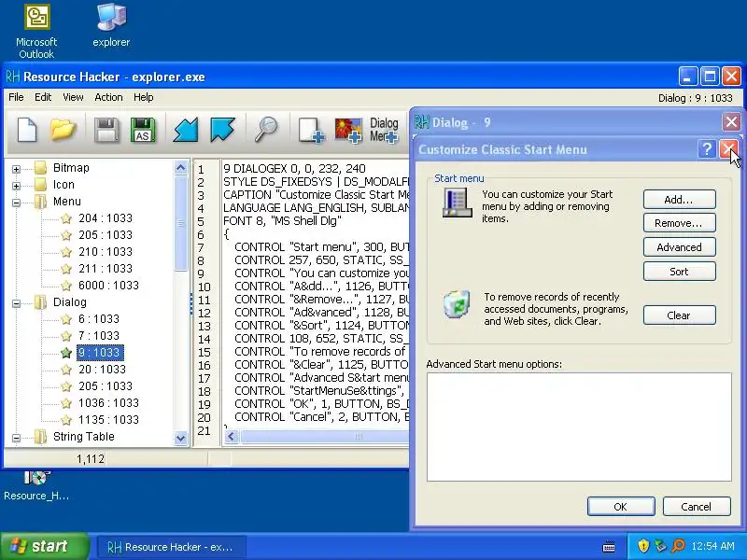The height and width of the screenshot is (560, 747).
Task: Click the help question mark in Customize dialog
Action: pos(707,149)
